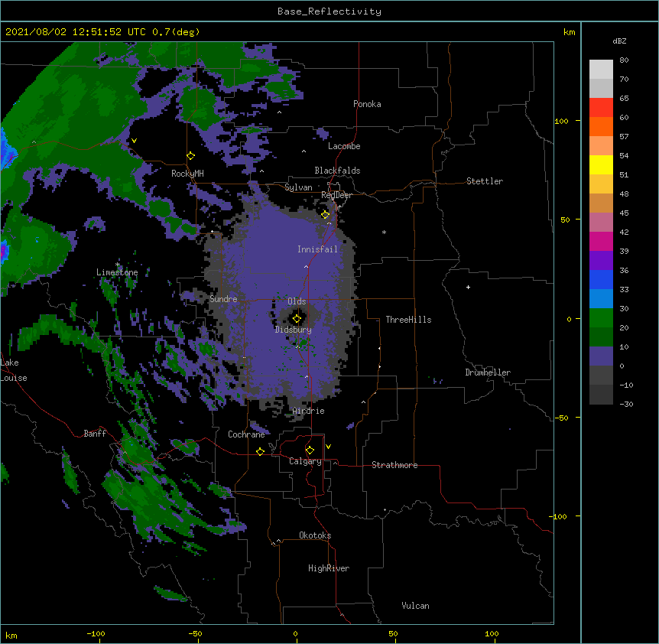Image resolution: width=659 pixels, height=644 pixels.
Task: Click the Limestone label on the map
Action: coord(117,272)
